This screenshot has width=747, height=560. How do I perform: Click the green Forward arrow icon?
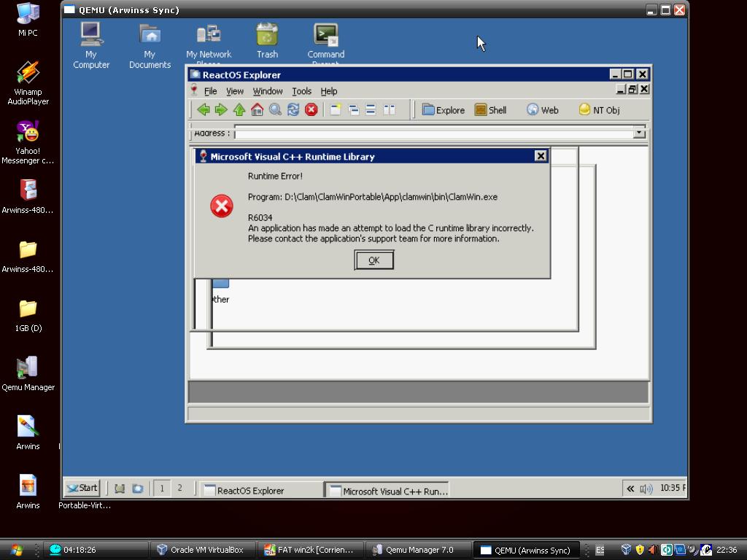click(x=221, y=109)
